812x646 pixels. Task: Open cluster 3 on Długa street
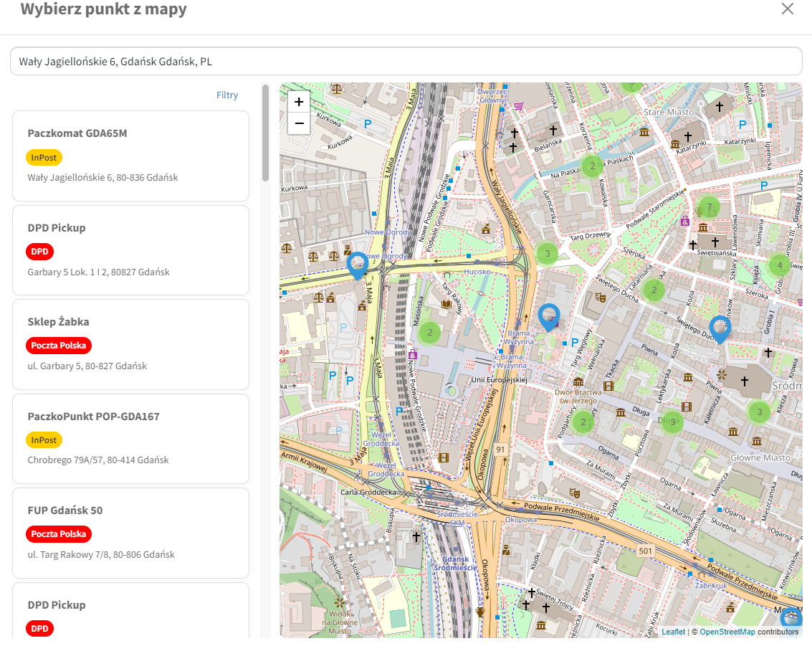tap(672, 422)
